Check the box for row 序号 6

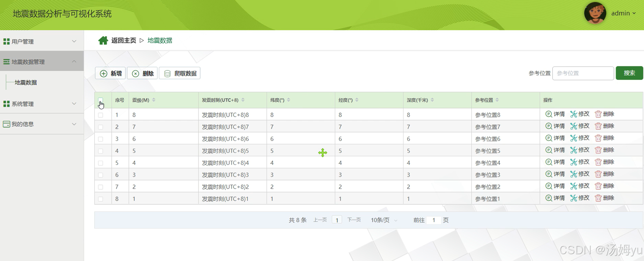click(100, 175)
